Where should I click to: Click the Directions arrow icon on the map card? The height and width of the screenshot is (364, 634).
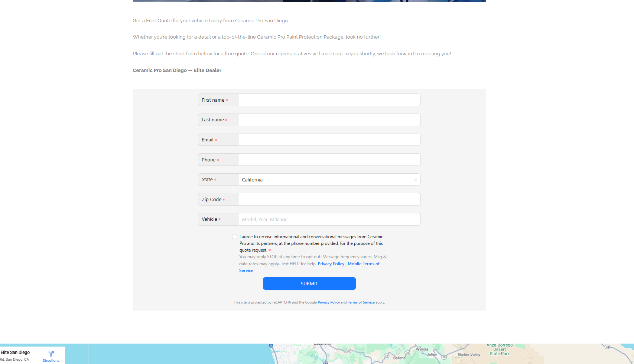51,354
